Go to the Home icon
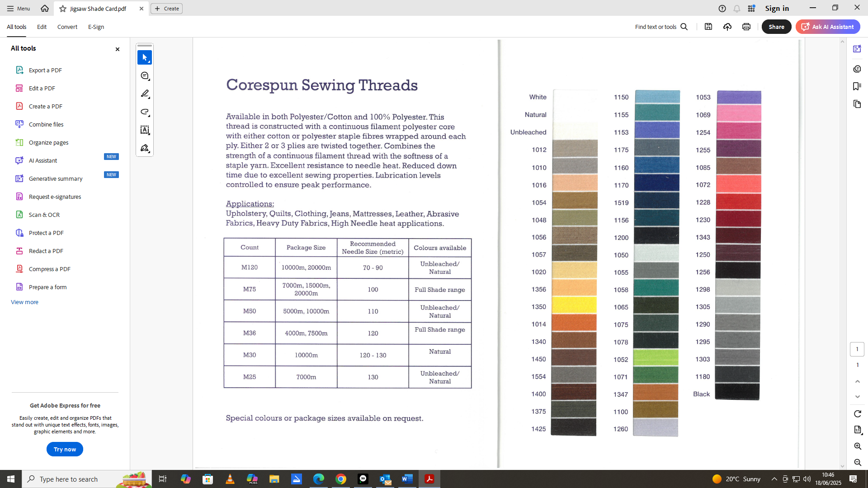 point(45,9)
